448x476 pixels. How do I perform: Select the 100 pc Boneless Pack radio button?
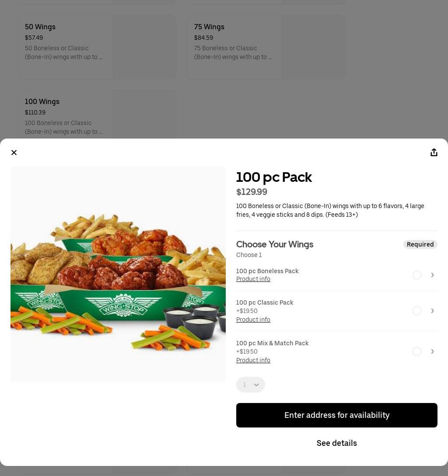tap(416, 275)
